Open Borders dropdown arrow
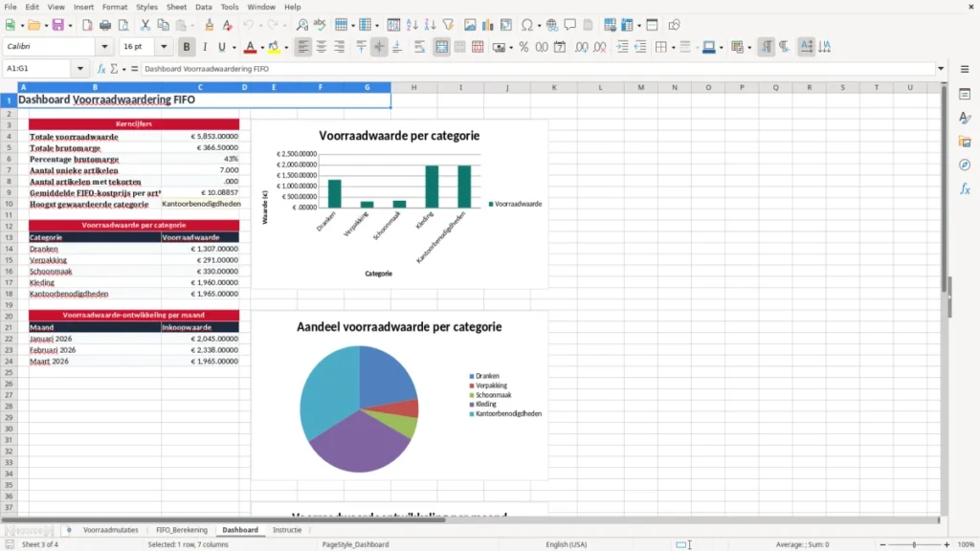980x551 pixels. click(x=673, y=48)
